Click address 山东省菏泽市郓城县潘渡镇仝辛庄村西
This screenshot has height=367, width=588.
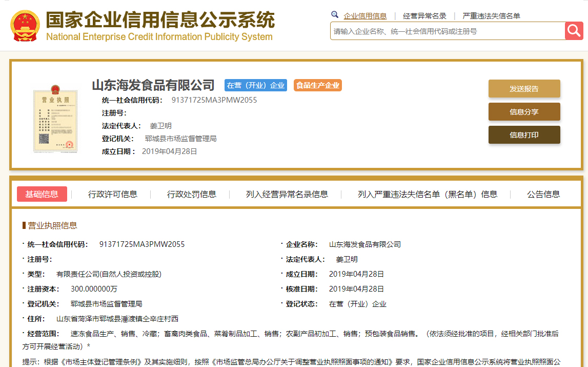pyautogui.click(x=117, y=319)
